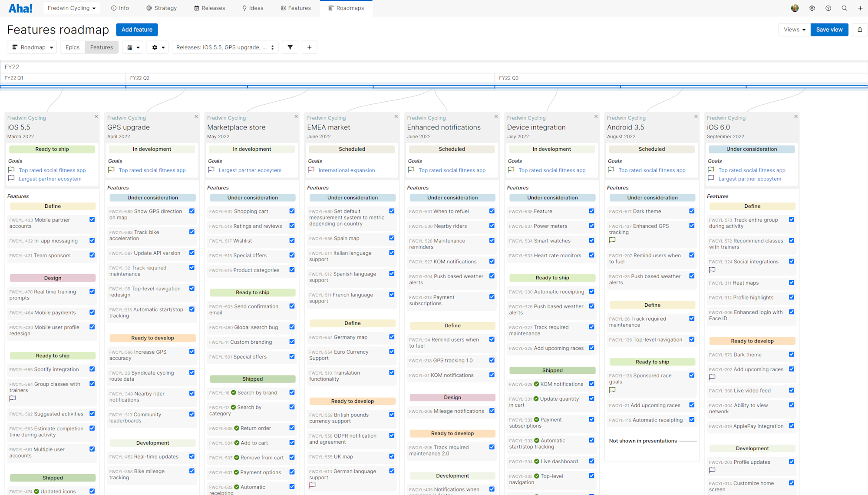Open the help question mark icon
Screen dimensions: 868x495
[828, 8]
